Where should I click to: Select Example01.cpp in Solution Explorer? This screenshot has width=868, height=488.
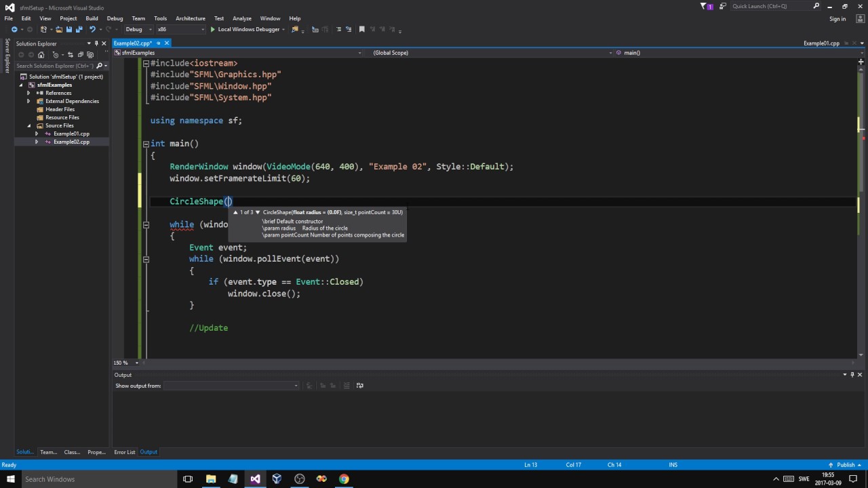[x=71, y=134]
